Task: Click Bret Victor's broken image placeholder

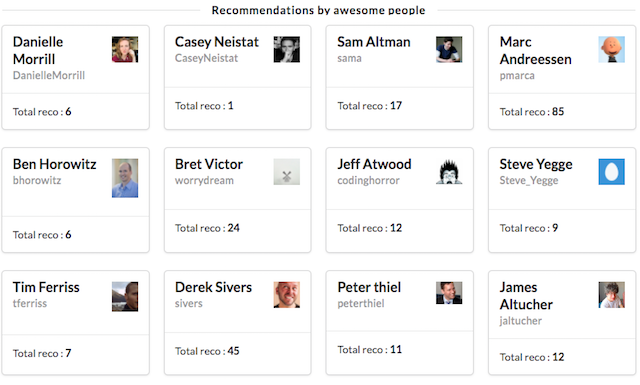Action: pos(287,172)
